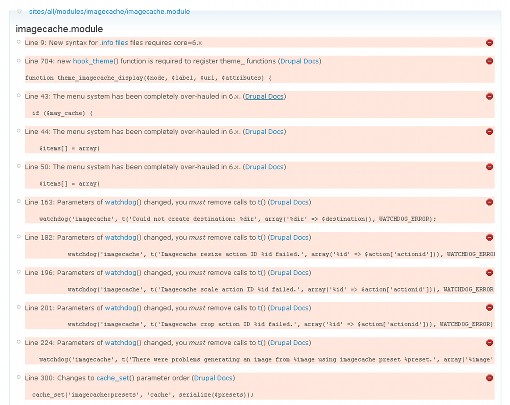This screenshot has height=405, width=510.
Task: Open the .info files link
Action: pos(114,43)
